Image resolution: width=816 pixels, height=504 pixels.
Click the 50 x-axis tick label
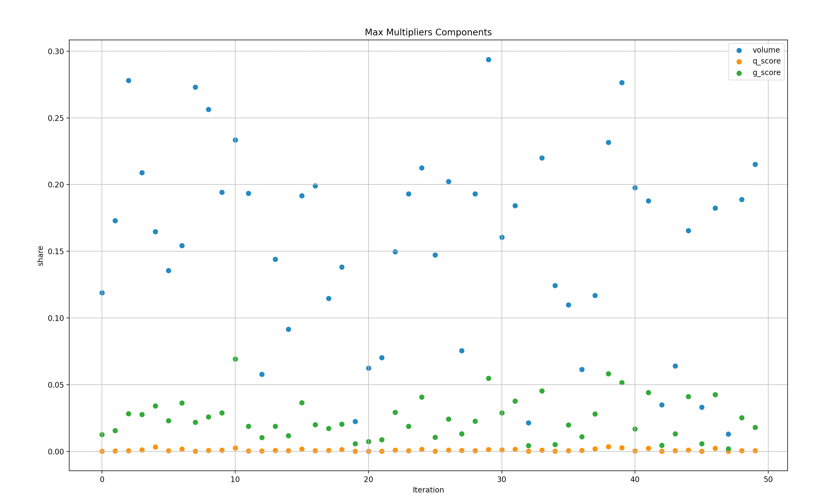coord(768,480)
